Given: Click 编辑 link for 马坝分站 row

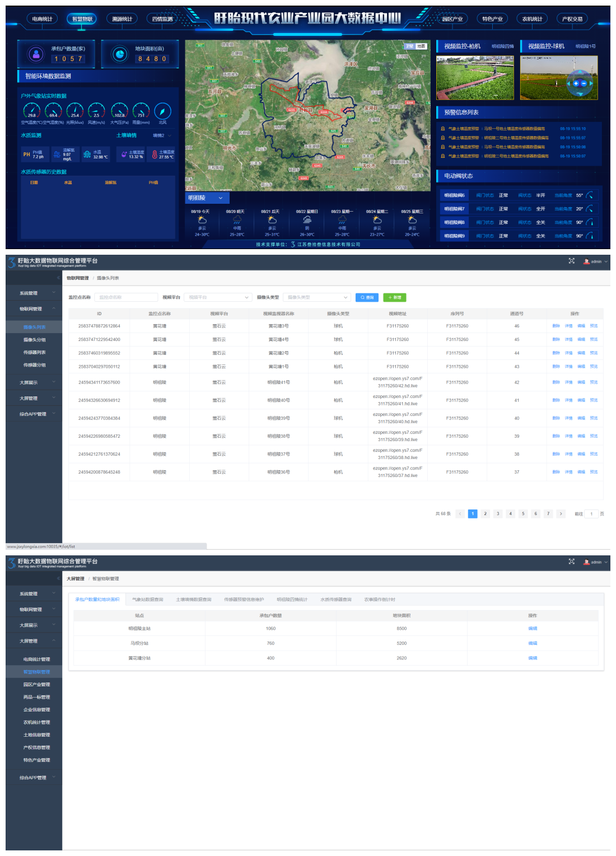Looking at the screenshot, I should coord(533,643).
